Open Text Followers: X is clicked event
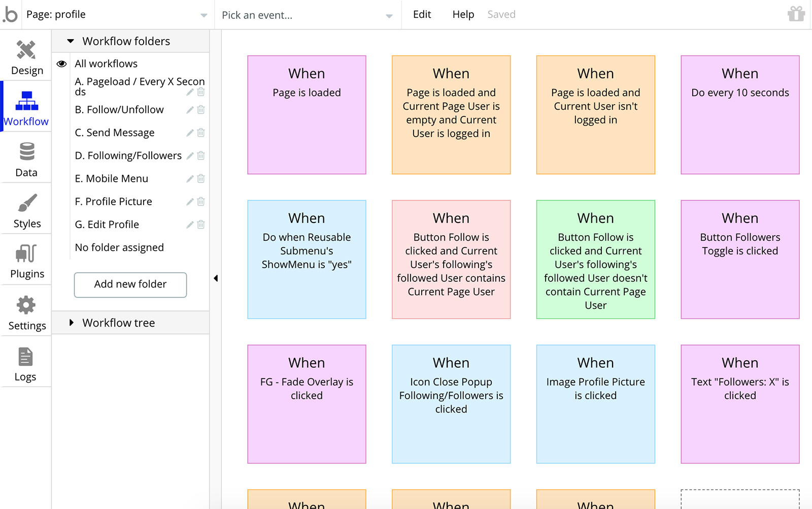This screenshot has height=509, width=812. tap(740, 404)
